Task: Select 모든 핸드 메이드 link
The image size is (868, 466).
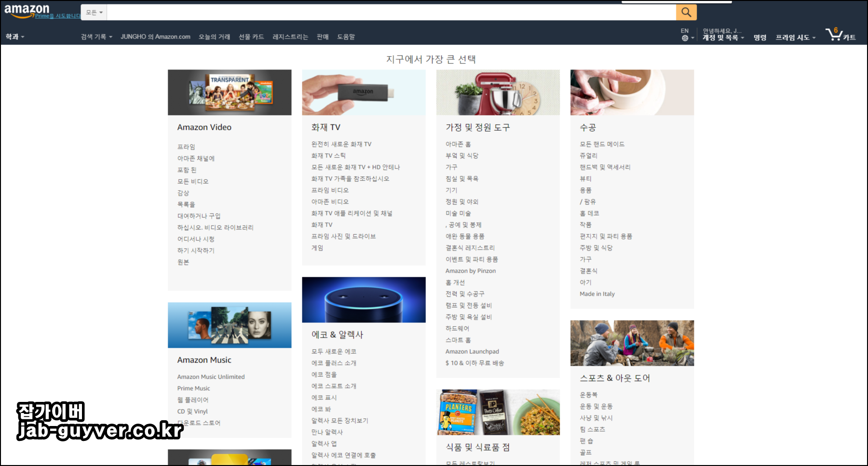Action: 602,144
